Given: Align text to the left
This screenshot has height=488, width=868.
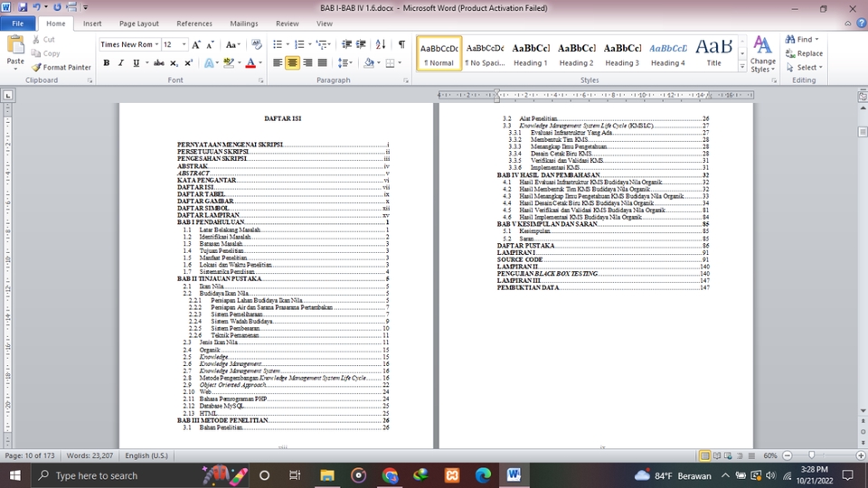Looking at the screenshot, I should pyautogui.click(x=278, y=63).
